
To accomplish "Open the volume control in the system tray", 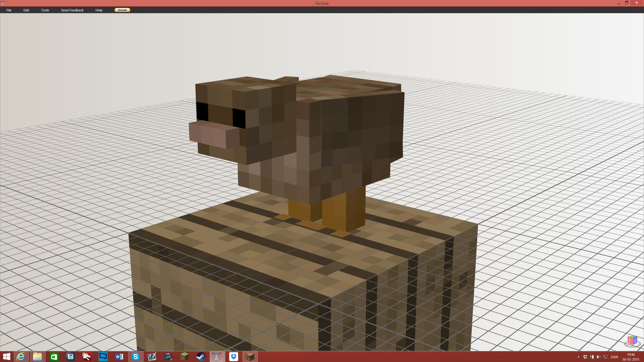I will (x=599, y=356).
